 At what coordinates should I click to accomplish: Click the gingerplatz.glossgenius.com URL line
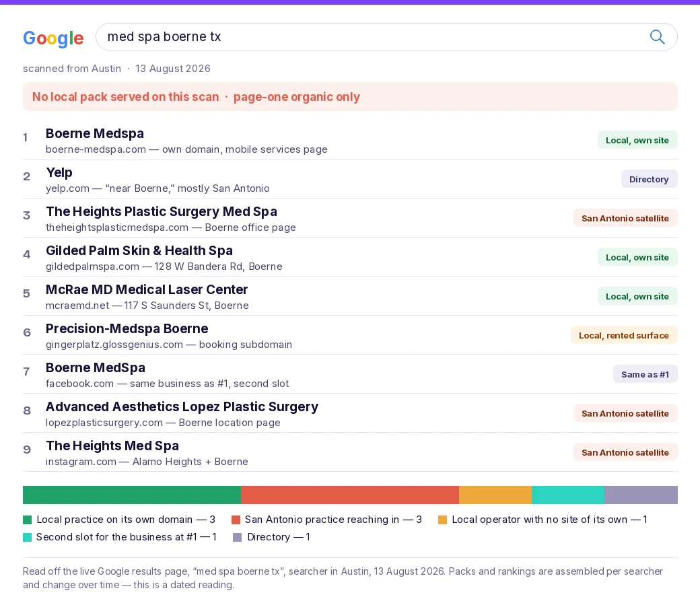169,345
